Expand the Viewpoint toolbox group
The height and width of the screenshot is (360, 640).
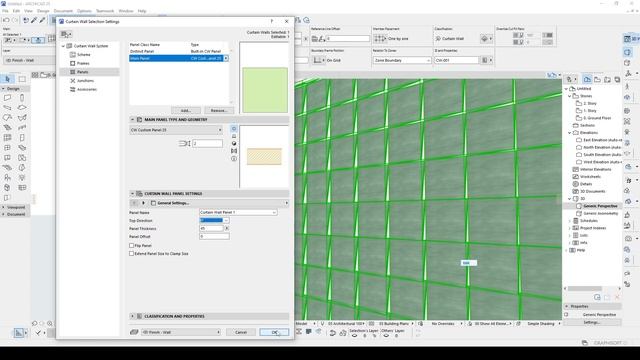pos(3,207)
